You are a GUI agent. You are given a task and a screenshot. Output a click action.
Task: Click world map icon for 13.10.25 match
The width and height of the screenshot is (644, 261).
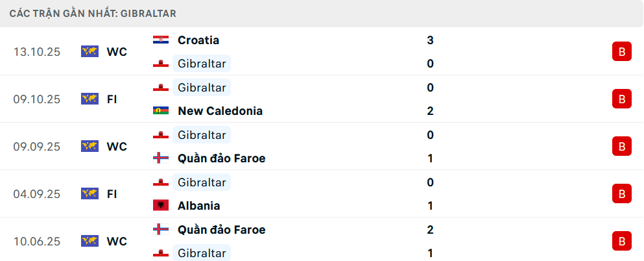(89, 52)
